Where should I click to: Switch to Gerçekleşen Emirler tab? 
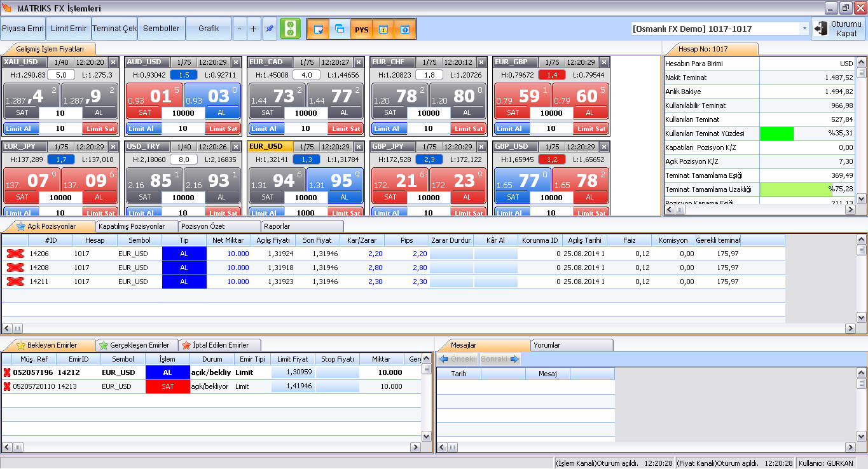click(x=137, y=345)
